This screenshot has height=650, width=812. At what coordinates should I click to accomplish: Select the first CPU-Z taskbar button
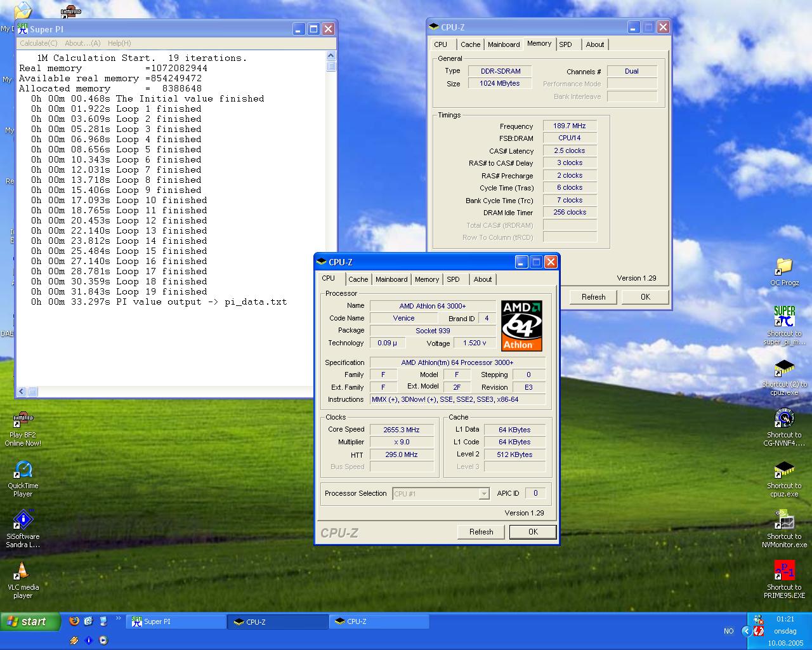tap(278, 621)
